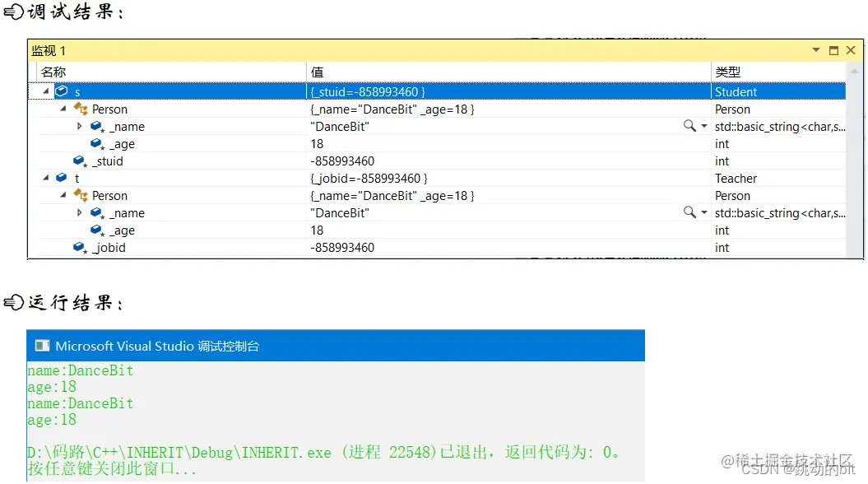Click the _jobid field icon

(x=81, y=248)
